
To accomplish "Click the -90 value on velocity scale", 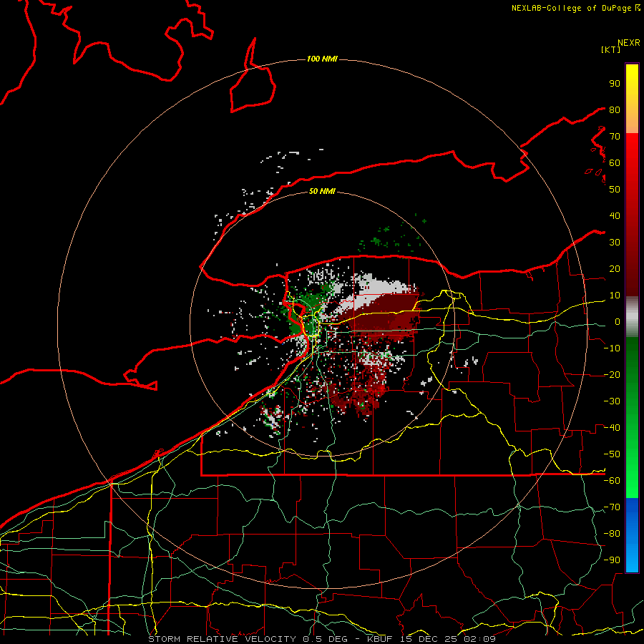I will coord(612,560).
